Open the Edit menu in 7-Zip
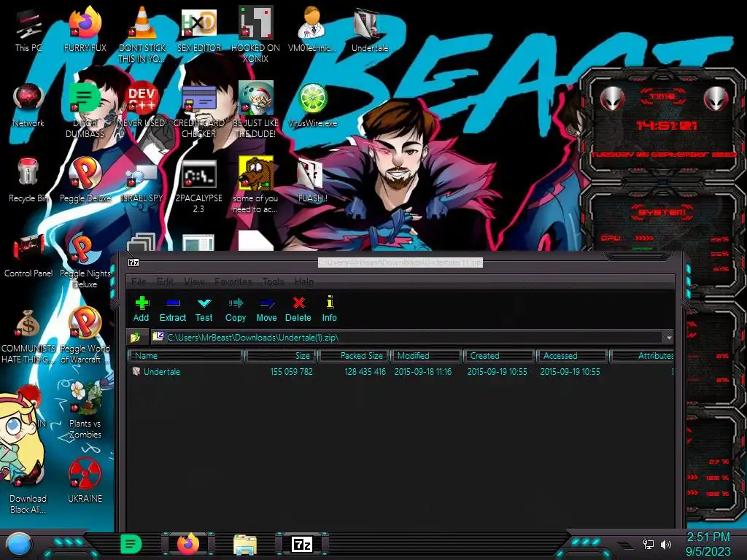The image size is (747, 560). [x=165, y=281]
